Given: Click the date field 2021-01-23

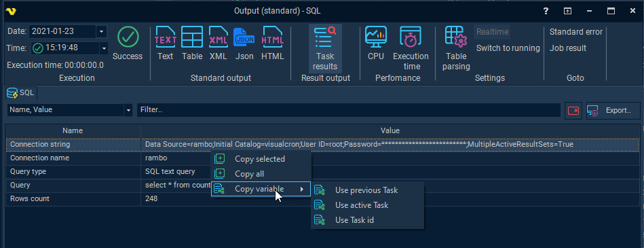Looking at the screenshot, I should click(62, 31).
